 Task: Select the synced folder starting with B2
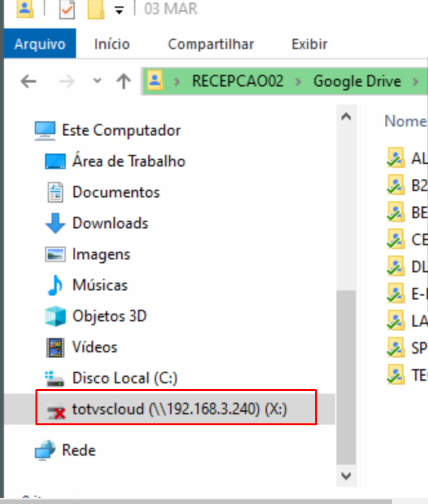coord(407,185)
